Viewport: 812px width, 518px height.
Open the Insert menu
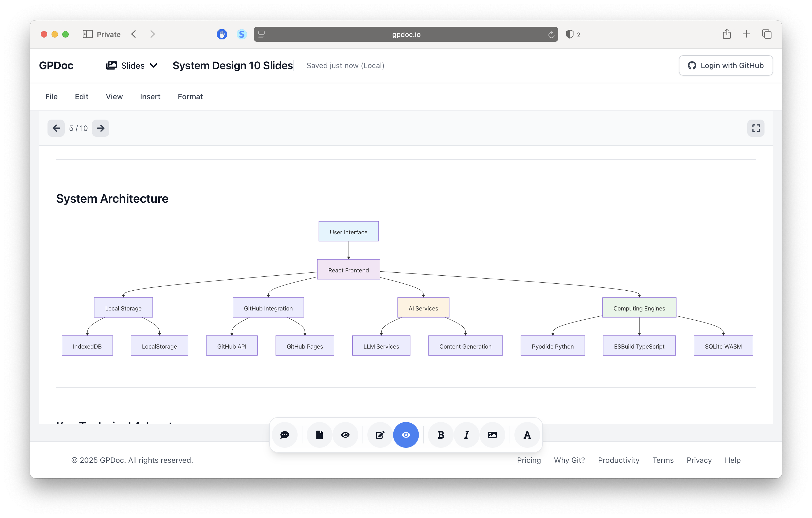tap(150, 97)
